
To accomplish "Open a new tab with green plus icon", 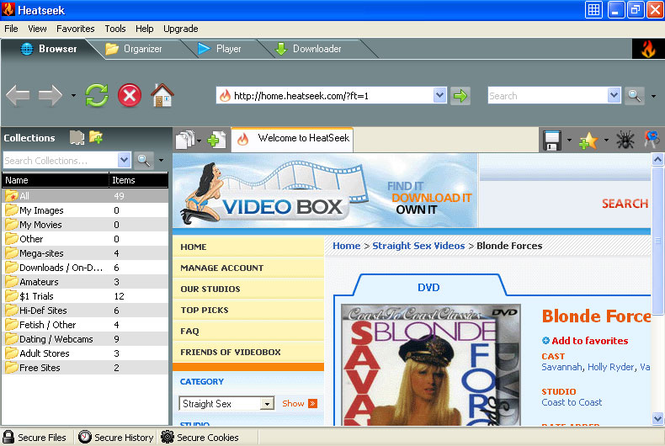I will (216, 139).
